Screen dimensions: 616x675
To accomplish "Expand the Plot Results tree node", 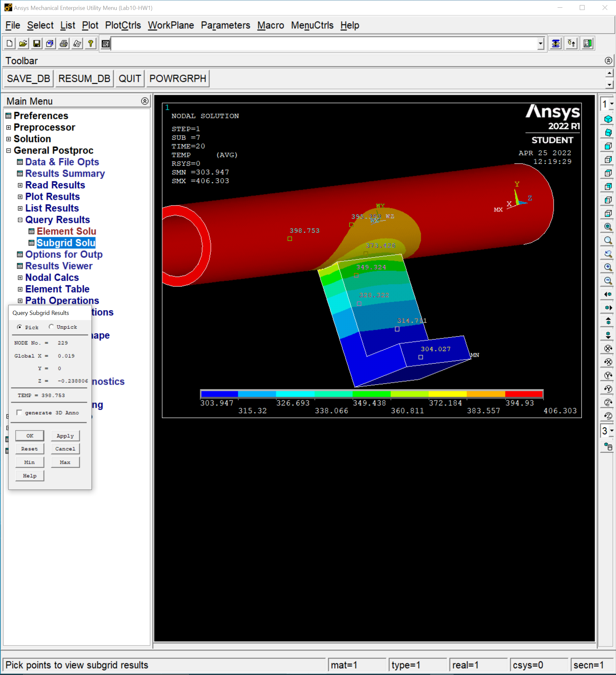I will click(x=20, y=196).
